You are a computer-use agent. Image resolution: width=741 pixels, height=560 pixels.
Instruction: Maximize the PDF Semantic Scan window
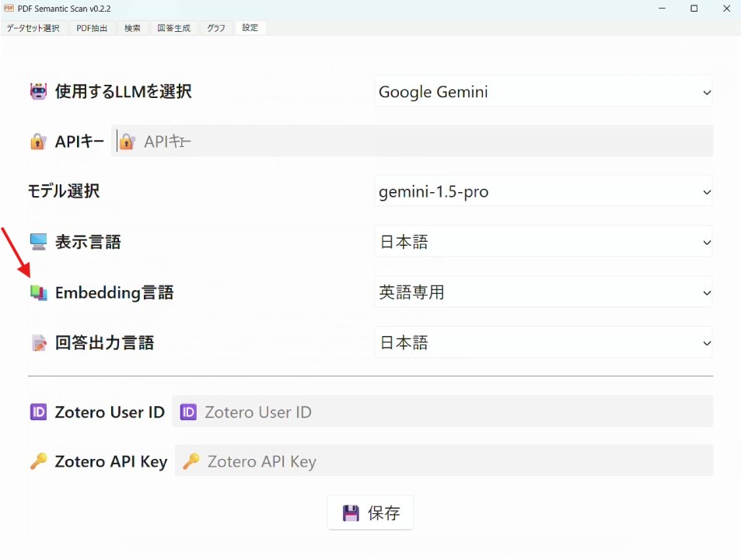tap(694, 9)
